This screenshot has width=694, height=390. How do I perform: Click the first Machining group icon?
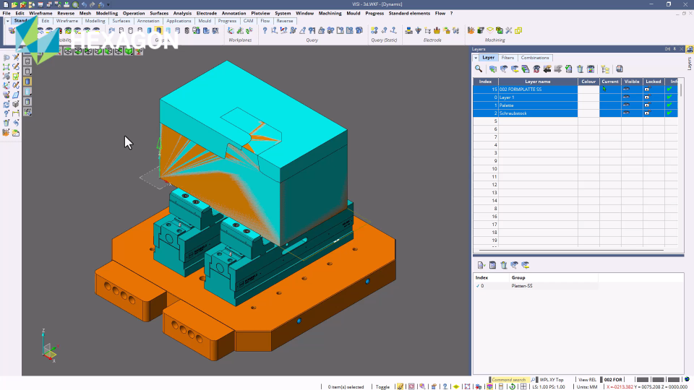point(471,31)
